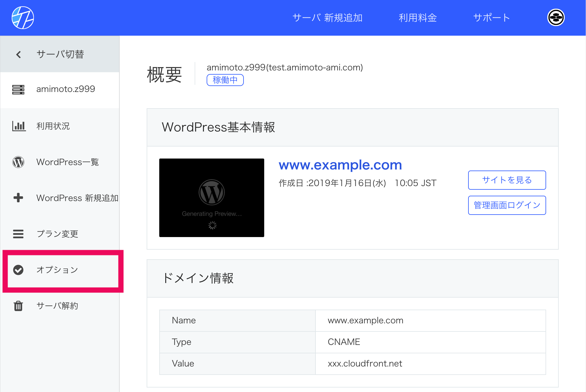Click the server stack icon for amimoto.z999

pyautogui.click(x=18, y=89)
